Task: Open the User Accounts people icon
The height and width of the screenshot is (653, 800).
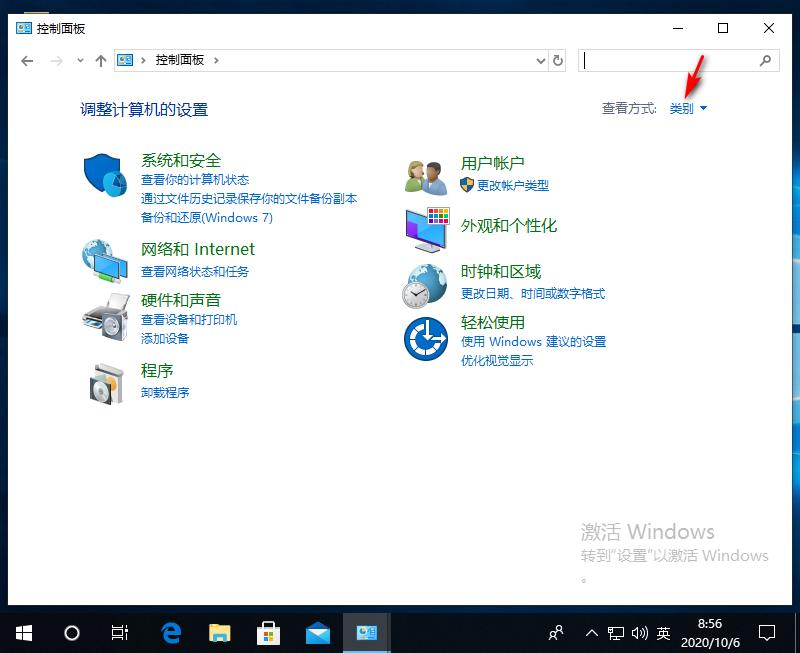Action: point(426,177)
